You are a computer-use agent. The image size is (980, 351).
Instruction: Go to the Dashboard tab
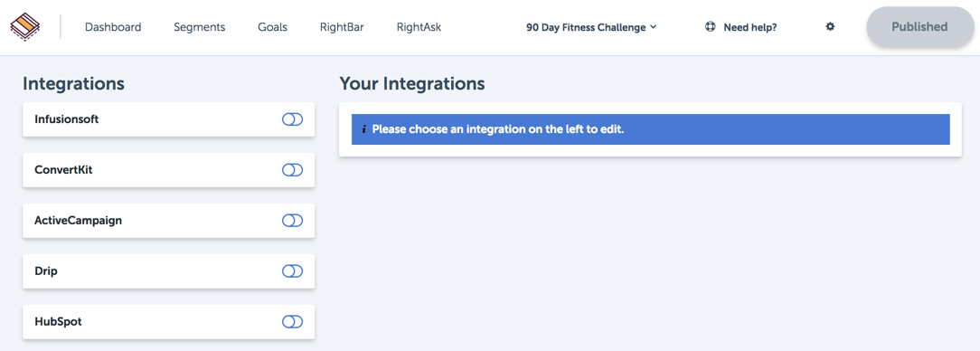113,27
